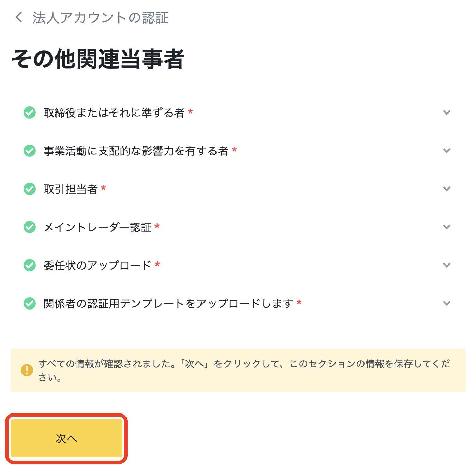This screenshot has height=467, width=476.
Task: Click the green checkmark beside 取締役またはそれに準ずる者
Action: (x=29, y=112)
